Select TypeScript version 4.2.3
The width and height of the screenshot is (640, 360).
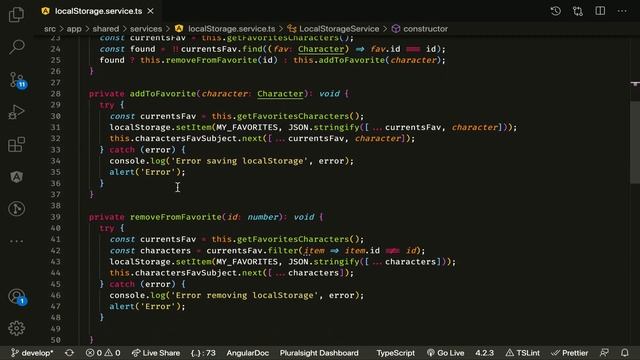coord(484,353)
